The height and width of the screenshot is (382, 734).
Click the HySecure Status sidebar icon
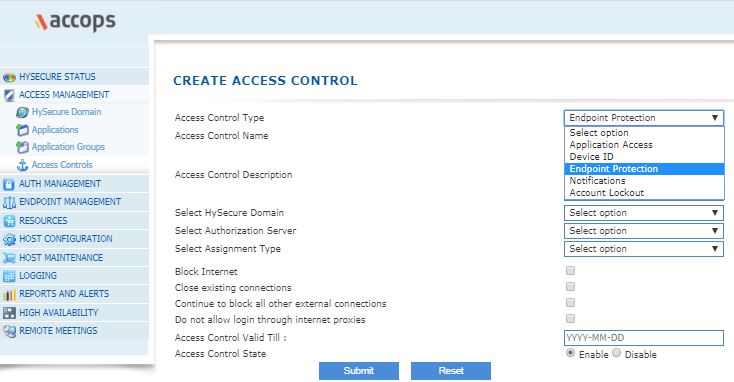[x=9, y=77]
